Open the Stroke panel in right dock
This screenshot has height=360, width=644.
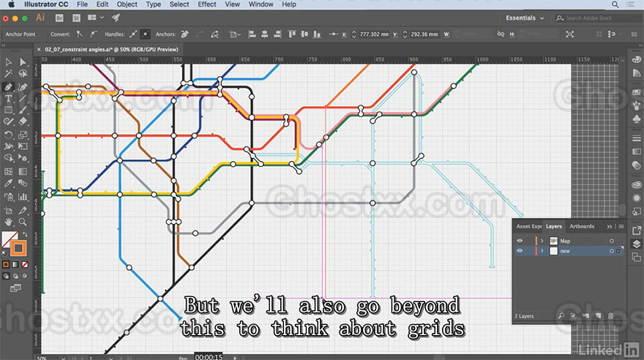point(636,138)
